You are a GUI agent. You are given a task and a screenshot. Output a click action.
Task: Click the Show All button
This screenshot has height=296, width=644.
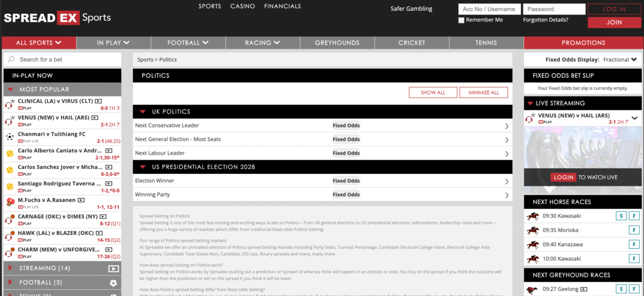433,92
